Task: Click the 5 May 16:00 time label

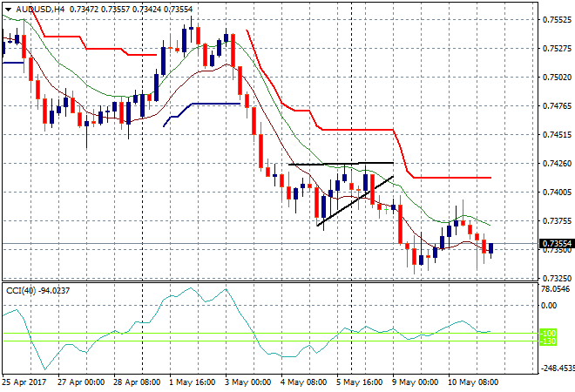Action: 359,382
